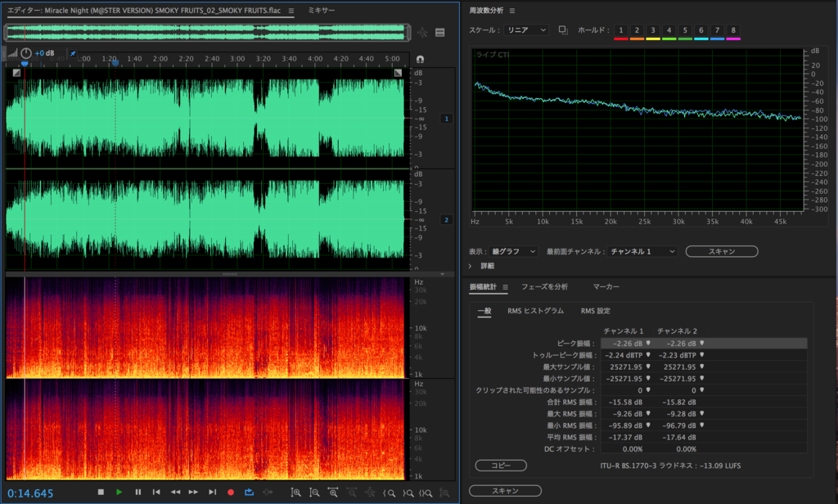Select the 振幅統計 tab

483,287
